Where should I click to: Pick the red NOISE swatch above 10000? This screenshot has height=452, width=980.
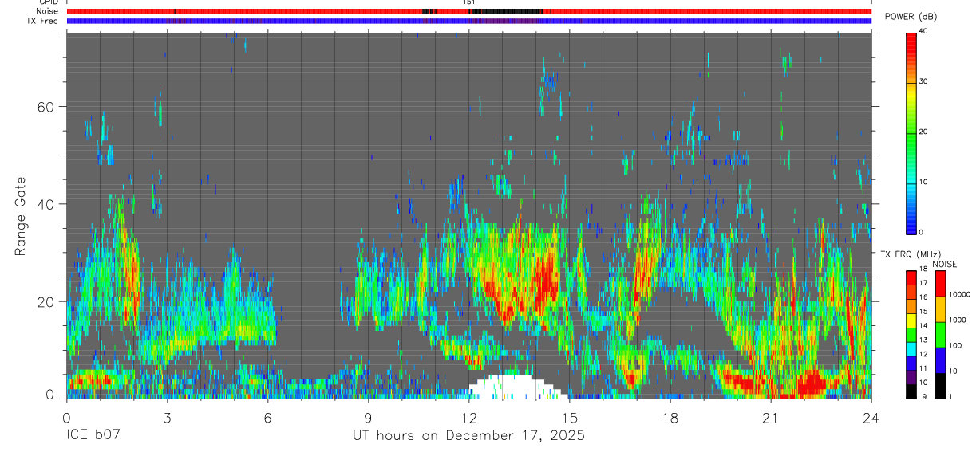pos(940,283)
